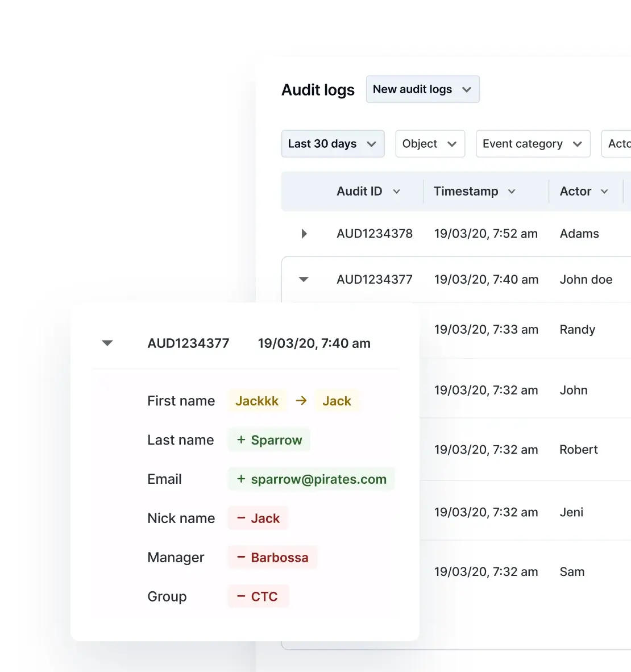This screenshot has width=631, height=672.
Task: Toggle the new value chip Jack
Action: [337, 400]
